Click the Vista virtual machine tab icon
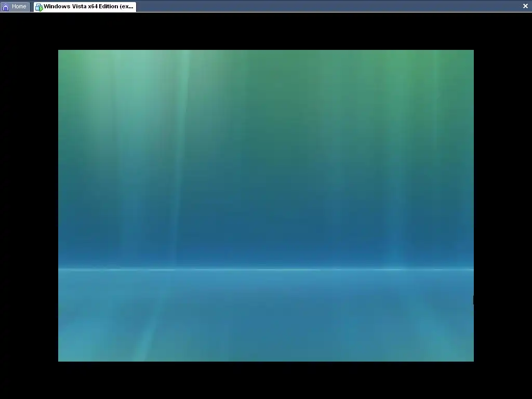The height and width of the screenshot is (399, 532). coord(39,7)
